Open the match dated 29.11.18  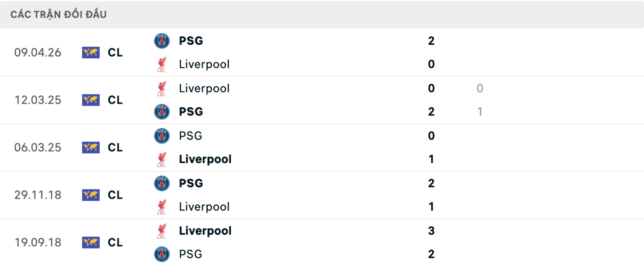pos(38,195)
